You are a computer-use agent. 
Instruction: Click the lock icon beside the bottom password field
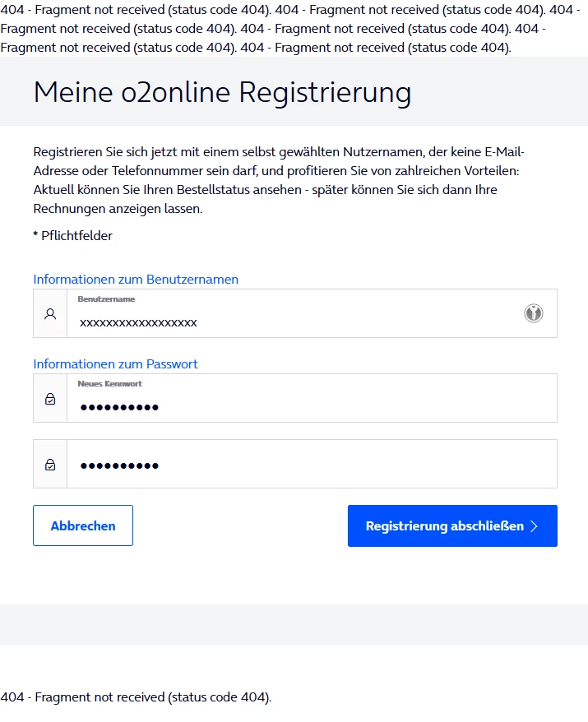(x=50, y=465)
